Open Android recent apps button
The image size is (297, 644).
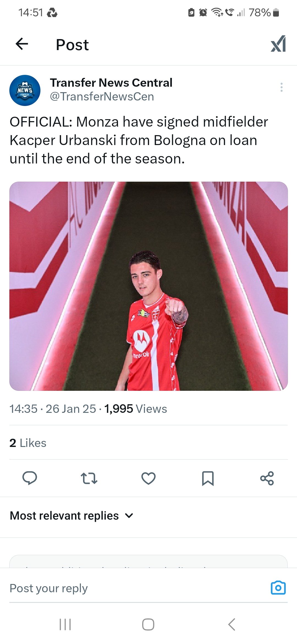coord(65,624)
